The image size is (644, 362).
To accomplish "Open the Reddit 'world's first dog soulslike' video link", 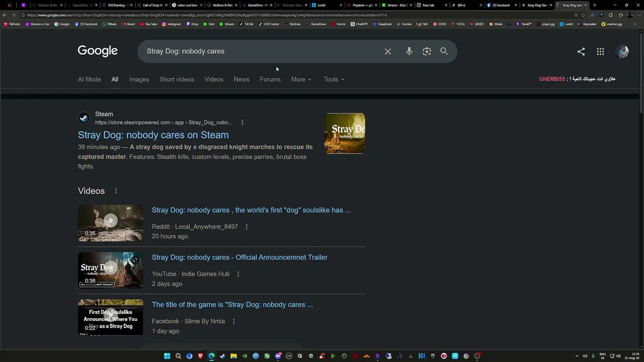I will [x=252, y=210].
